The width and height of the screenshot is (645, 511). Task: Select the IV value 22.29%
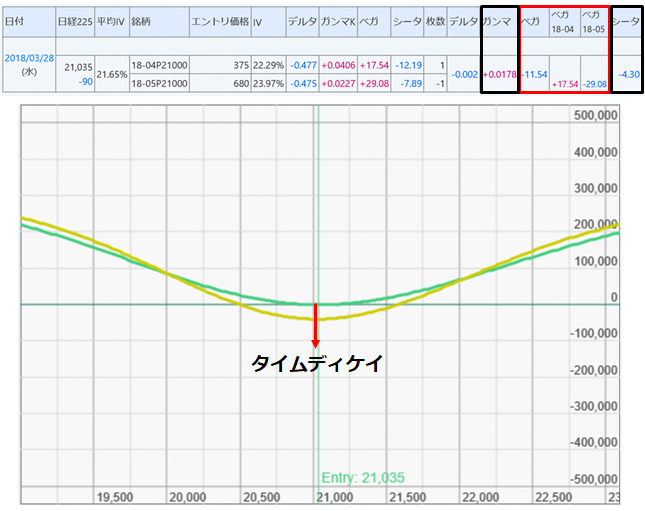coord(268,65)
